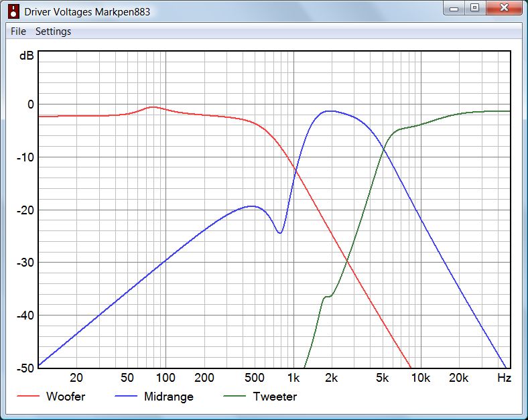
Task: Click the Midrange legend label
Action: pyautogui.click(x=169, y=397)
